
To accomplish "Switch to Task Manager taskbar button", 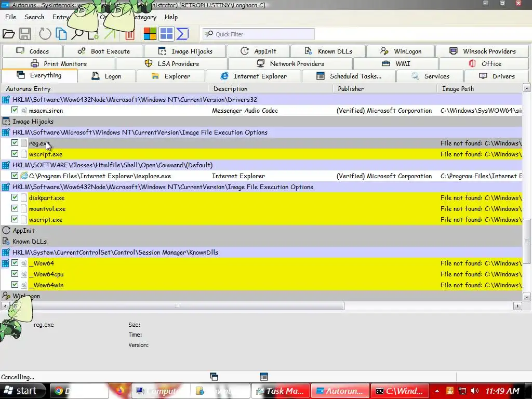I will pos(280,391).
